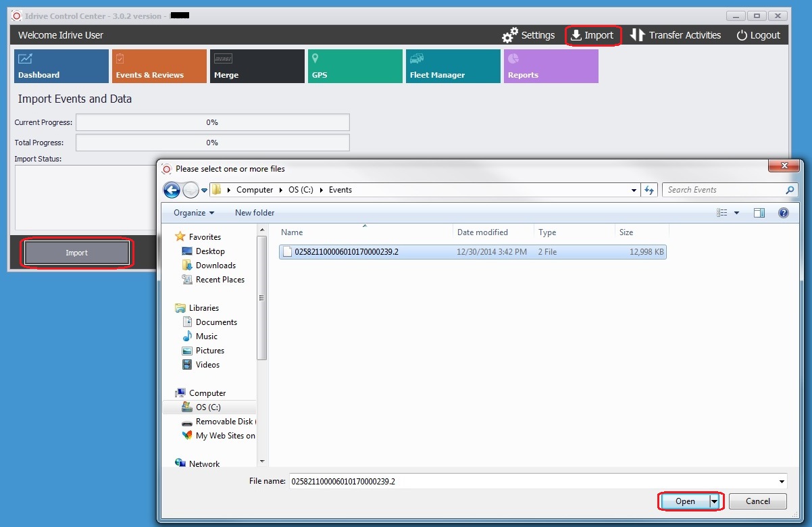Open the Events & Reviews tile
Screen dimensions: 812x527
pyautogui.click(x=159, y=66)
